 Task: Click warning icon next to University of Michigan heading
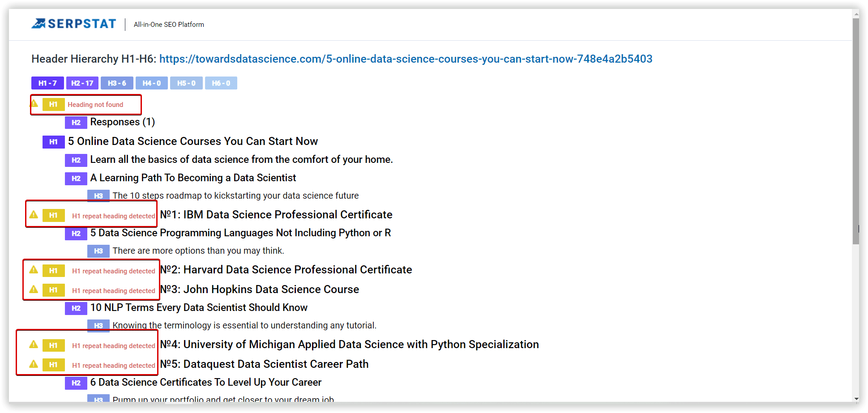(34, 345)
